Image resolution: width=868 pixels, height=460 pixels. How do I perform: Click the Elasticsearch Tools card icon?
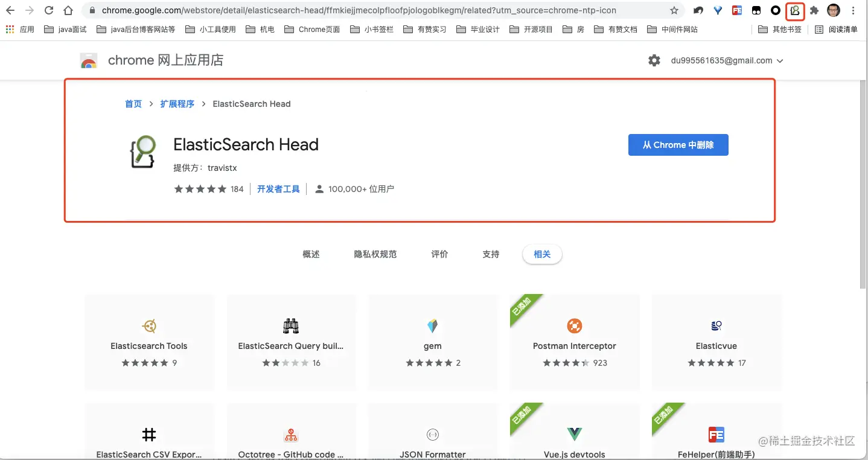[x=149, y=327]
